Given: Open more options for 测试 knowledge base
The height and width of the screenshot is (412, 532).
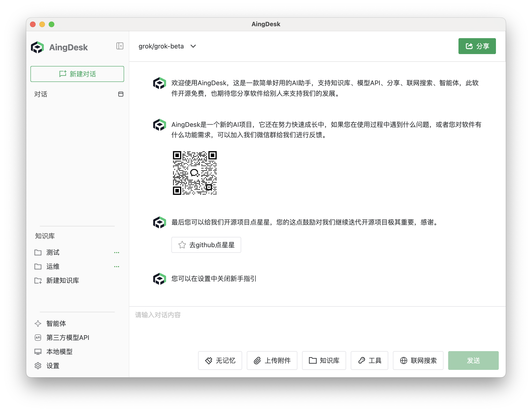Looking at the screenshot, I should (x=117, y=253).
